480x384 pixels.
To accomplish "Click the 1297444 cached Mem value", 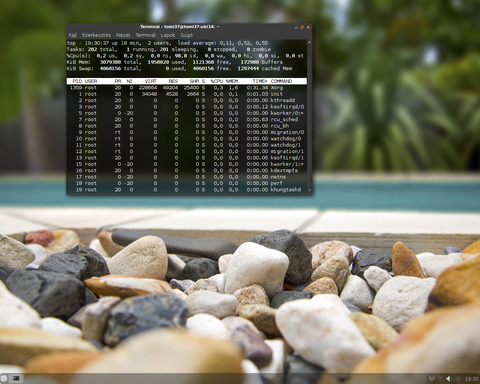I will 248,68.
